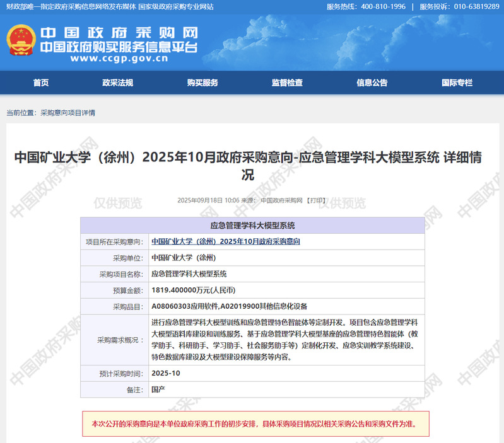504x443 pixels.
Task: Open the 中国矿业大学（徐州）2025年10月政府采购意向 link
Action: pyautogui.click(x=226, y=241)
